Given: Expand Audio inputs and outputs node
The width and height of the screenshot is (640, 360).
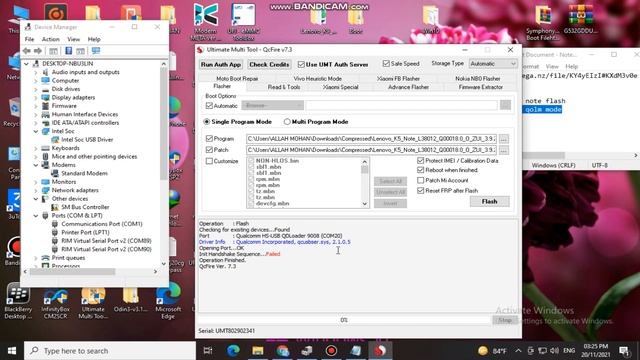Looking at the screenshot, I should [x=36, y=72].
